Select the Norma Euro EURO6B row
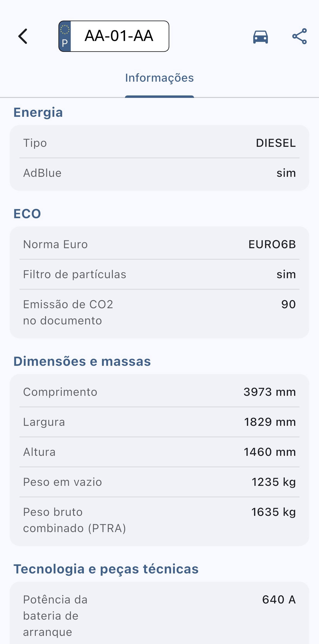Viewport: 319px width, 644px height. tap(159, 244)
